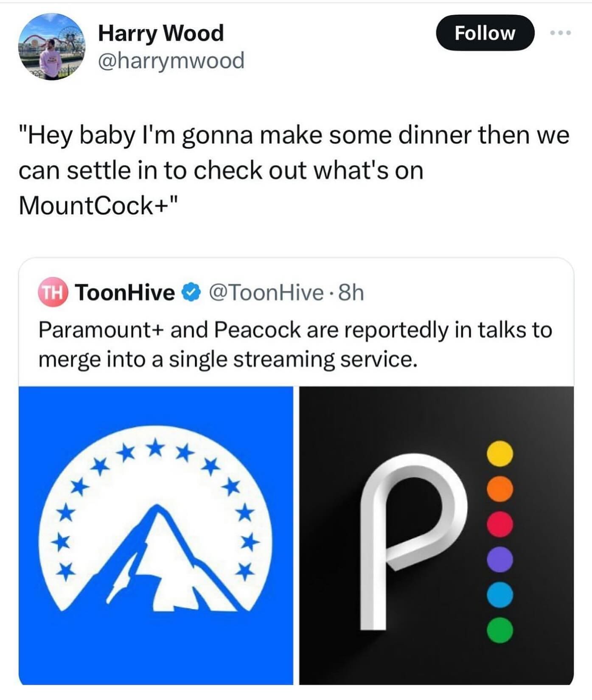
Task: Click the purple dot in Peacock logo
Action: tap(499, 559)
